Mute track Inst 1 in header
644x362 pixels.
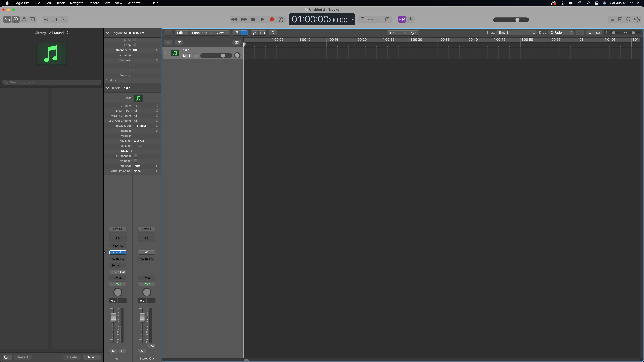(x=184, y=56)
